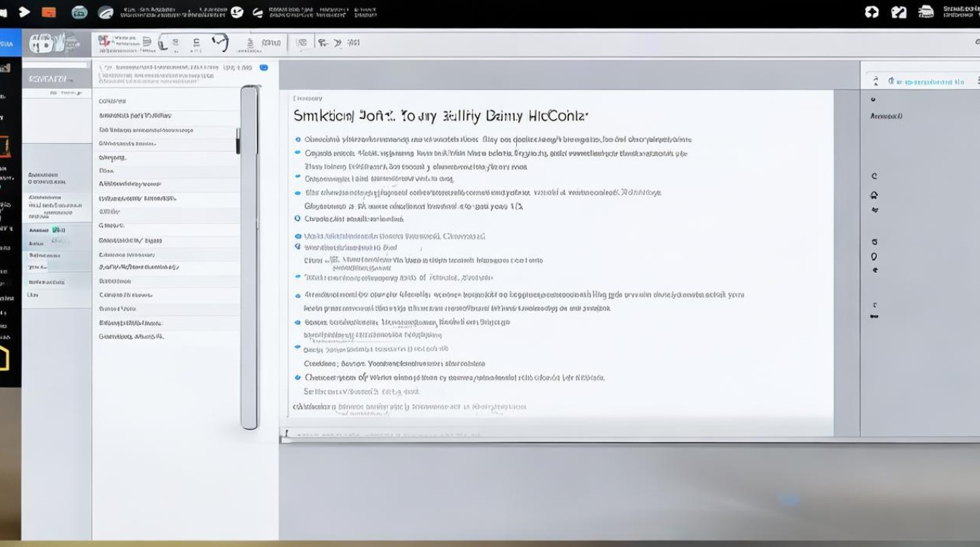
Task: Click the orange rectangle icon in top bar
Action: click(49, 12)
